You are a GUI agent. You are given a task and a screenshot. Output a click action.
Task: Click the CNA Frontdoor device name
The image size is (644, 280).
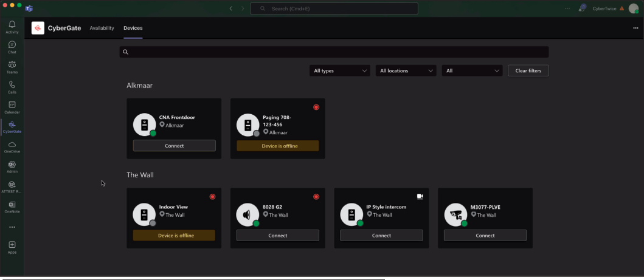[x=177, y=117]
